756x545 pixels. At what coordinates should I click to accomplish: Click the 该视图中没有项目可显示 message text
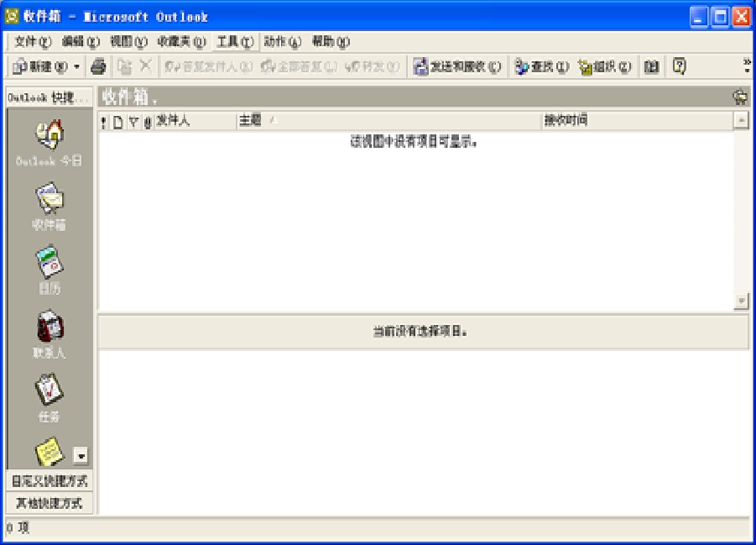(414, 142)
